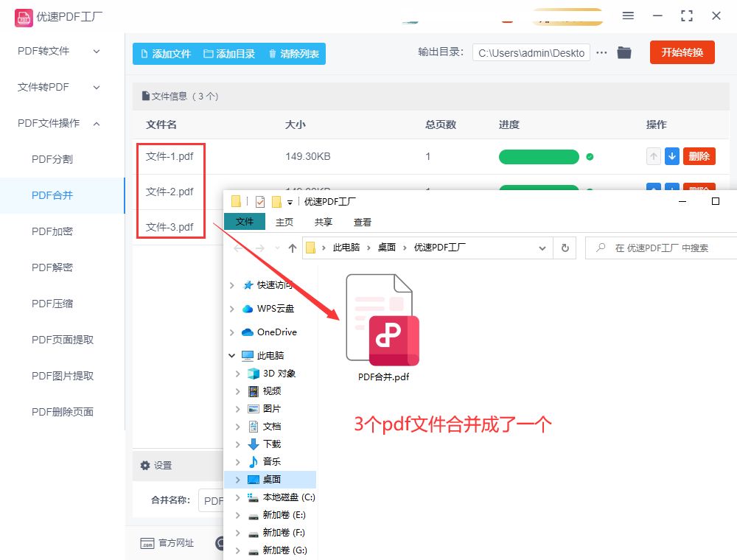Screen dimensions: 737x560
Task: Open Explorer recent locations dropdown
Action: [277, 248]
